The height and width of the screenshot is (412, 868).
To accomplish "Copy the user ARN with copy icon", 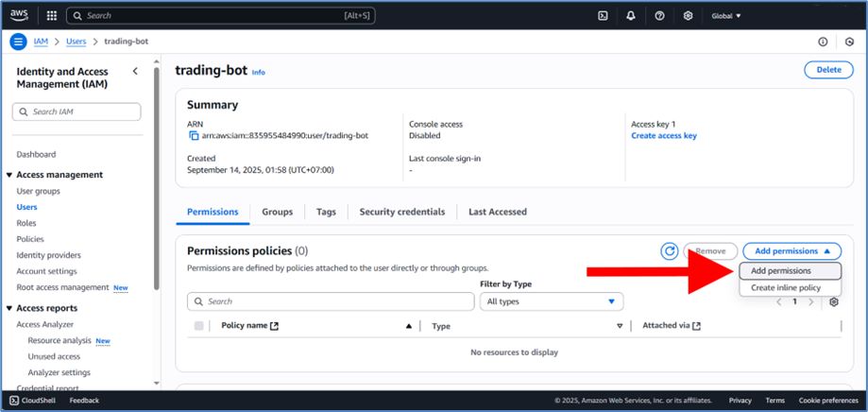I will tap(194, 136).
